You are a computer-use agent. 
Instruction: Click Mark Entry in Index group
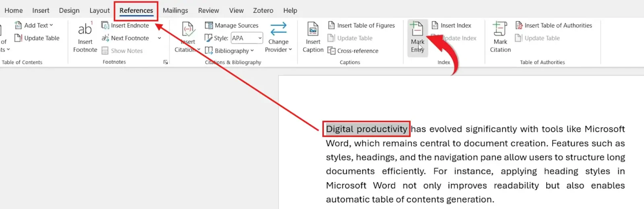[417, 37]
